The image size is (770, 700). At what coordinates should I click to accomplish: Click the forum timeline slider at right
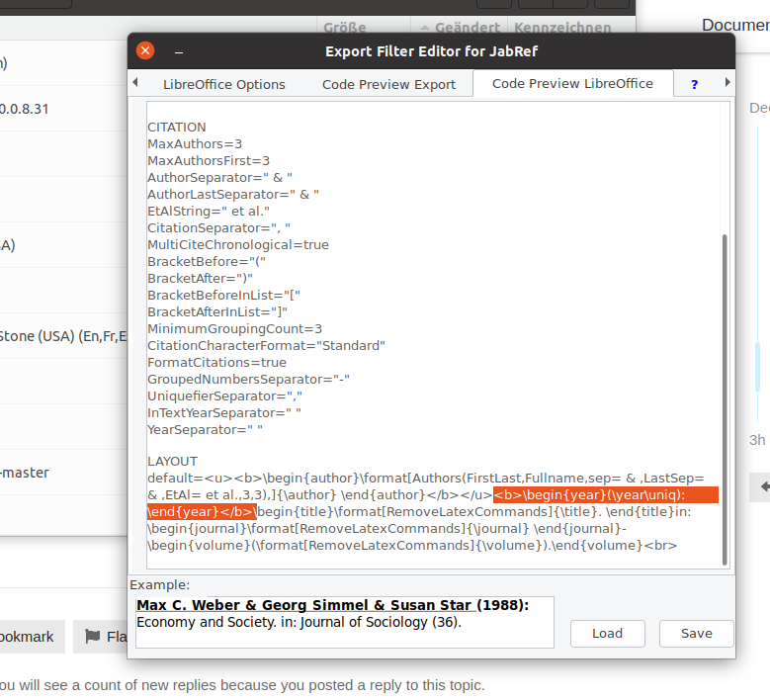[757, 366]
